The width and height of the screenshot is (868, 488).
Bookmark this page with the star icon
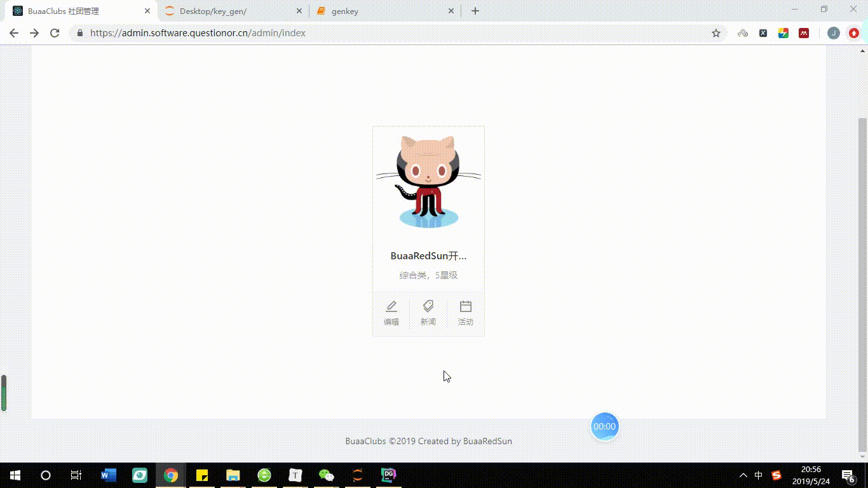point(716,33)
